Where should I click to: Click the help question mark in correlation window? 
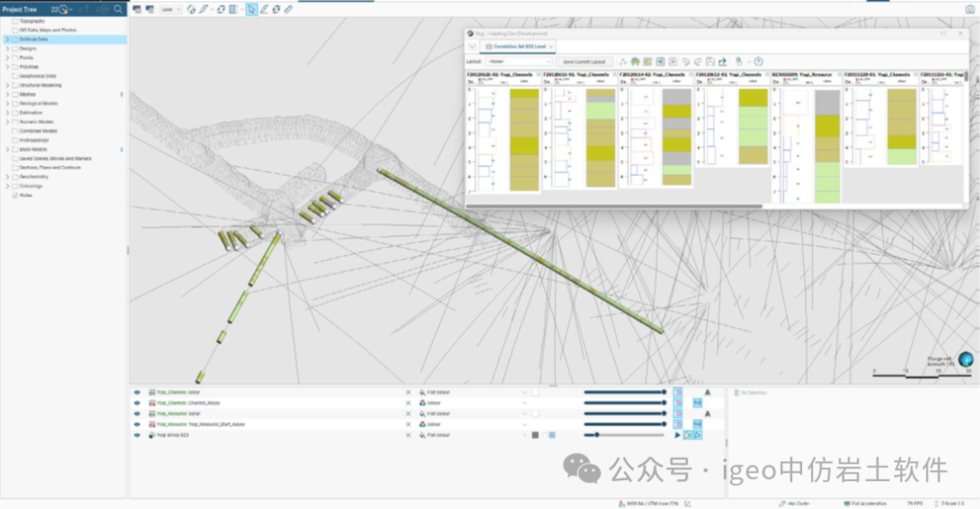(758, 62)
